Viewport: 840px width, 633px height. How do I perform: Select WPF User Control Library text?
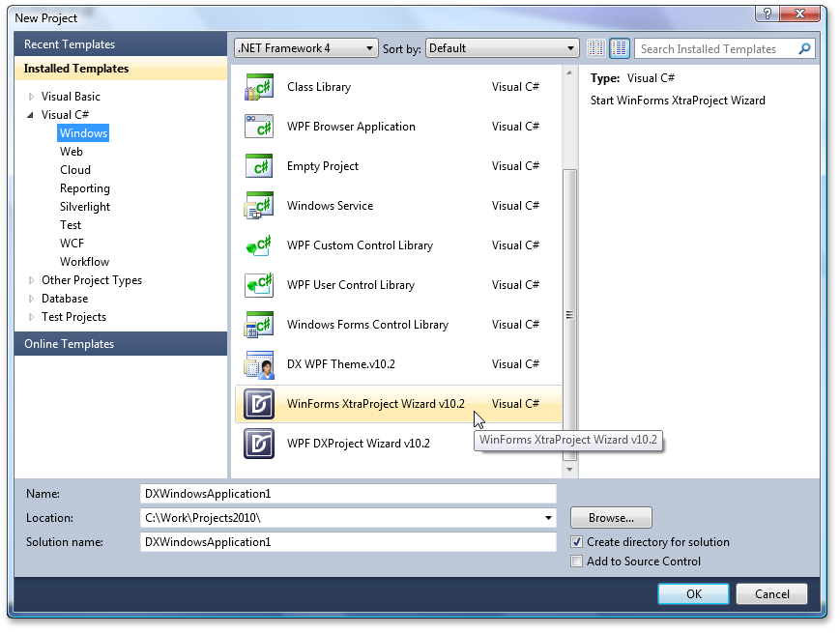(351, 285)
